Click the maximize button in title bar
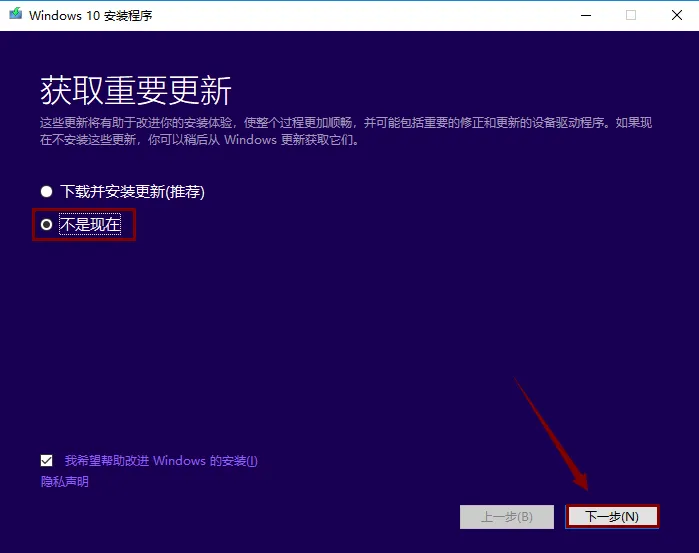This screenshot has height=553, width=699. point(631,15)
